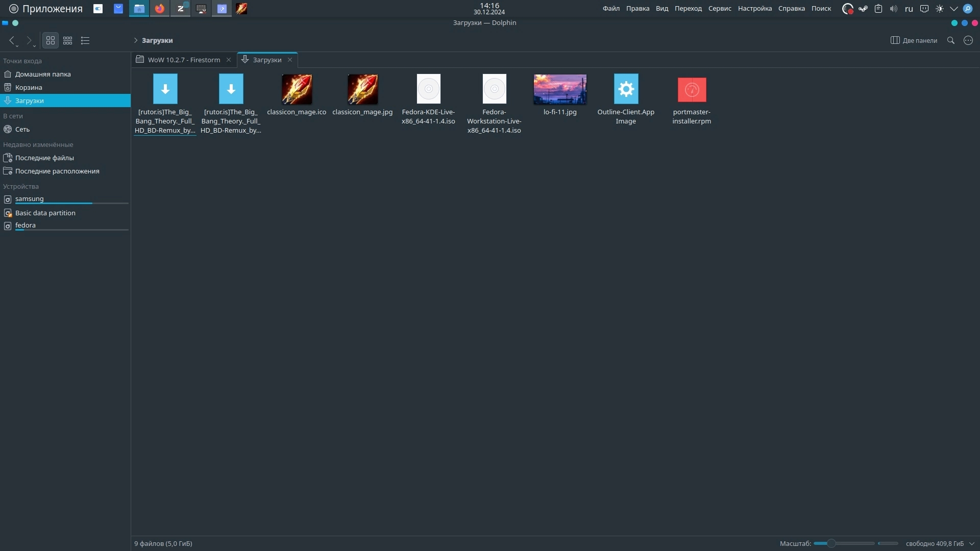Screen dimensions: 980x551
Task: Open Dolphin's search with the magnifier icon
Action: (951, 40)
